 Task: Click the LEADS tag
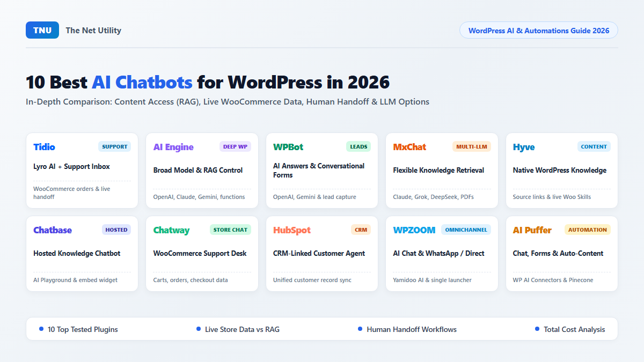[x=358, y=146]
